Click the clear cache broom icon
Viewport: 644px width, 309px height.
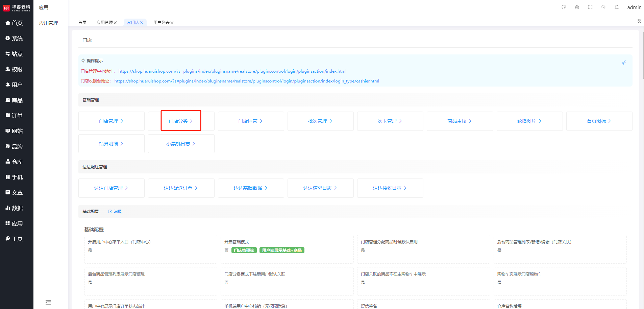(577, 7)
